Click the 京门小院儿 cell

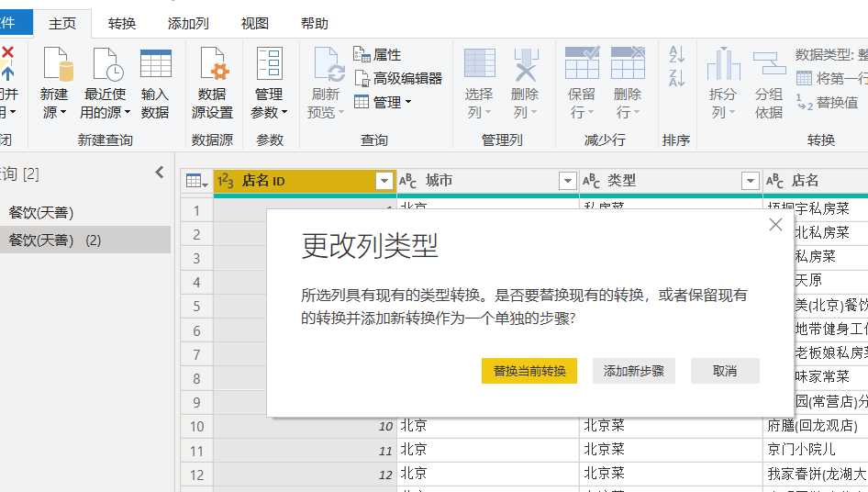tap(816, 450)
